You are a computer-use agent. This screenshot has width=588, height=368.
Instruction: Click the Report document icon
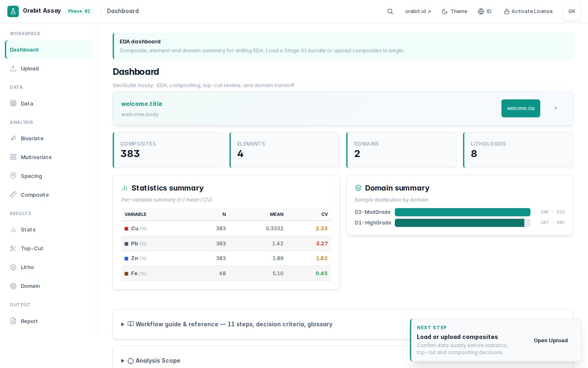13,321
